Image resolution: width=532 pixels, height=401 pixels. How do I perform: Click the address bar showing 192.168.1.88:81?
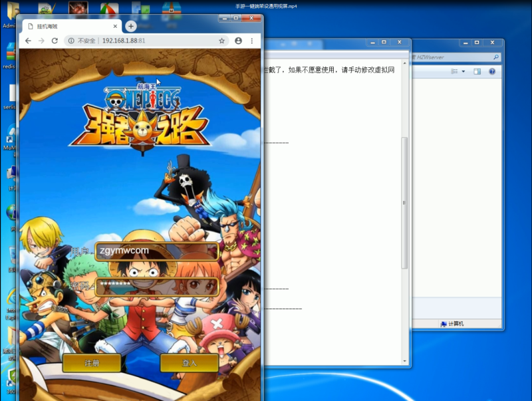pyautogui.click(x=146, y=41)
